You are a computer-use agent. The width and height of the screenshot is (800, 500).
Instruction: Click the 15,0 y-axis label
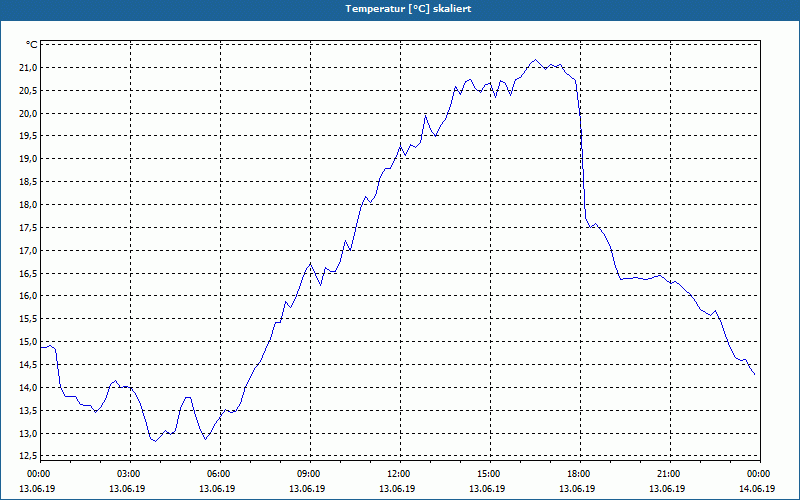28,342
